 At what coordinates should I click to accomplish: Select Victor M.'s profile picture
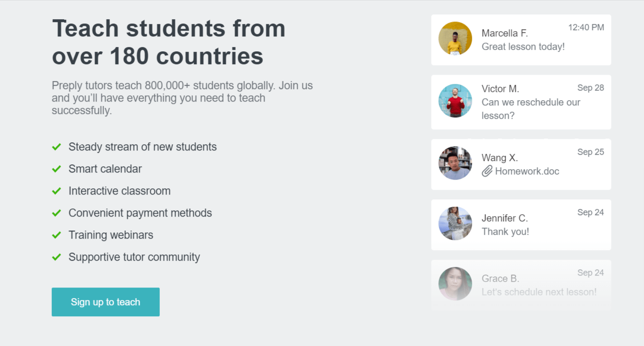pos(455,101)
